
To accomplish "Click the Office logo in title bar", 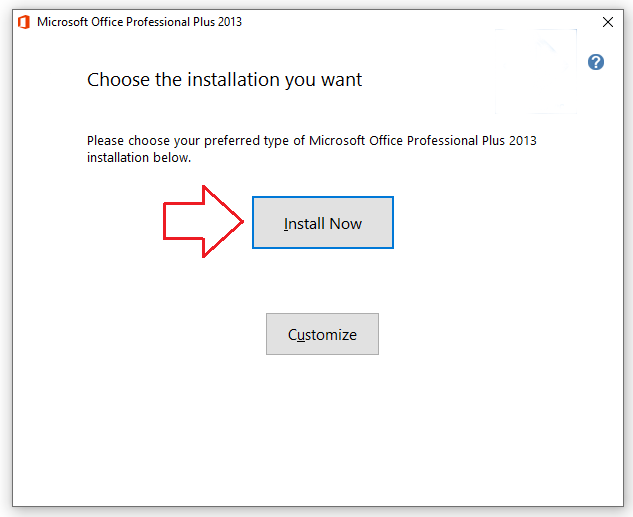I will tap(22, 22).
